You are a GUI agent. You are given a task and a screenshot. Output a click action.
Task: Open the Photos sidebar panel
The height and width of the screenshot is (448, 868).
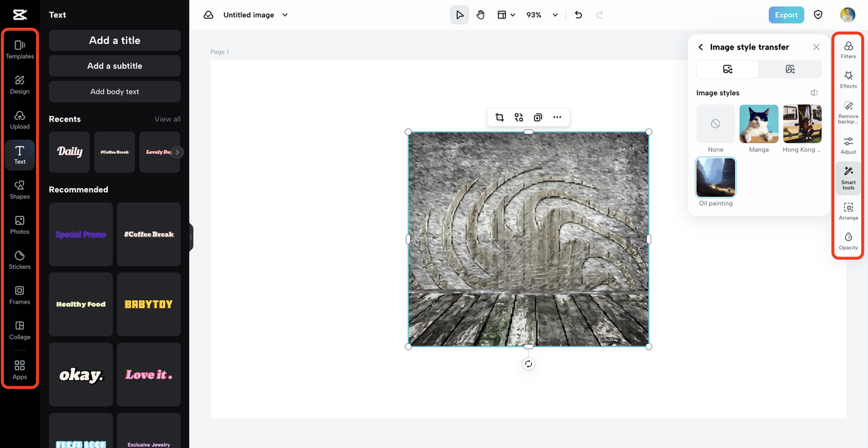pyautogui.click(x=20, y=225)
